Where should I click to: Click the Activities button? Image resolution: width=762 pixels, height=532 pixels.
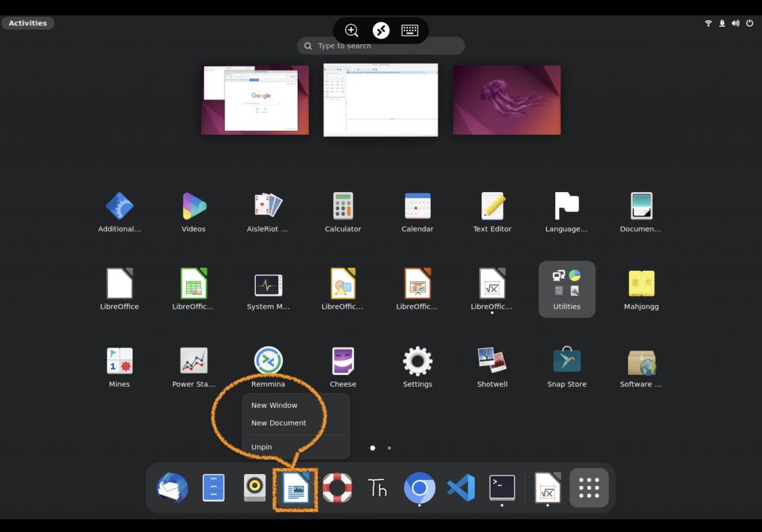(28, 23)
